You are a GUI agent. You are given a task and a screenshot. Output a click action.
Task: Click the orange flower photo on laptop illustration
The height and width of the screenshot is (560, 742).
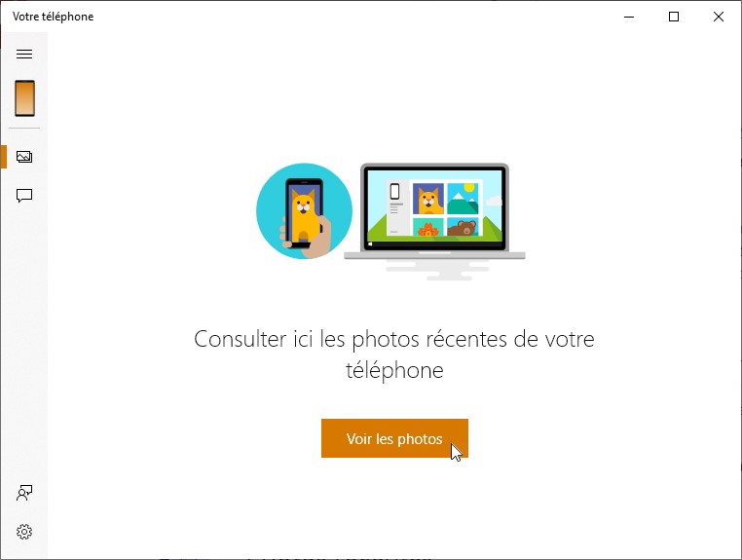pyautogui.click(x=428, y=227)
